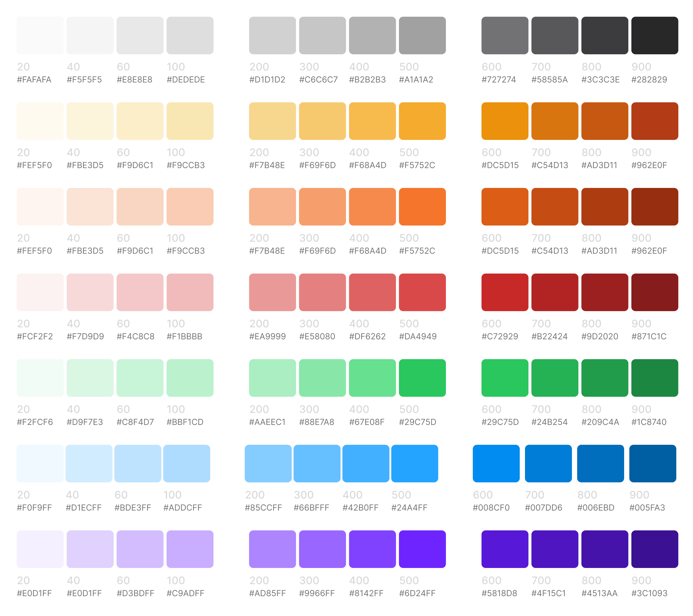The image size is (693, 616).
Task: Select the palest green swatch #F2FCF6
Action: click(40, 378)
